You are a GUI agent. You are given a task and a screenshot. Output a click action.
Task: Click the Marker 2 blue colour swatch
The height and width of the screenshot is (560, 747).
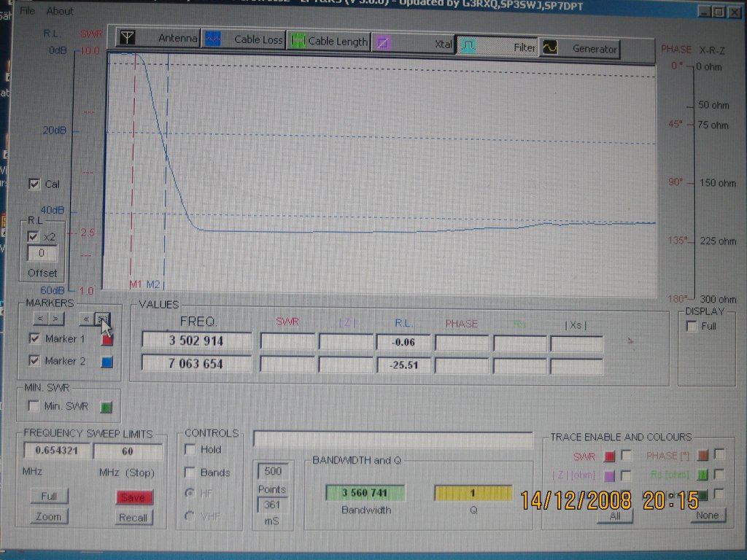[107, 362]
